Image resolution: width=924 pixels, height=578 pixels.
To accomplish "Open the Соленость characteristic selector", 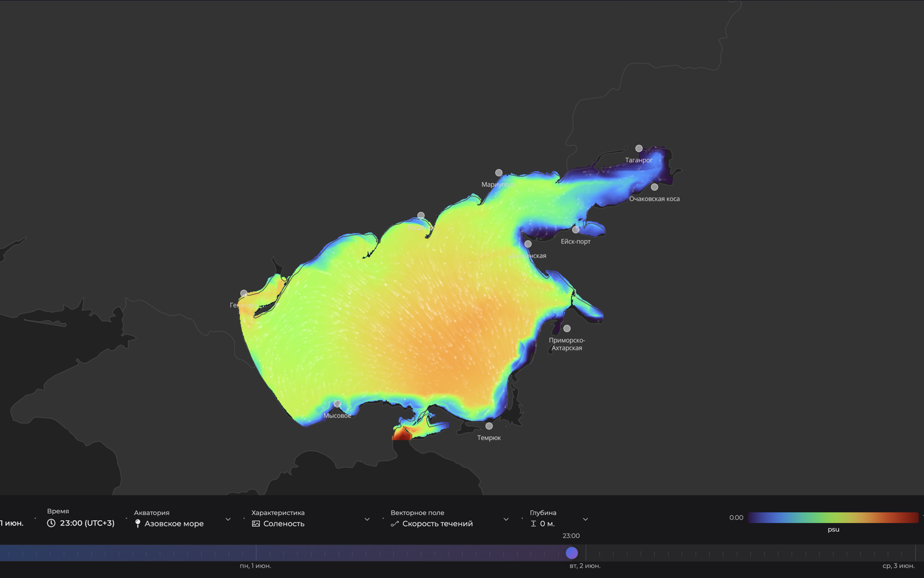I will click(311, 518).
